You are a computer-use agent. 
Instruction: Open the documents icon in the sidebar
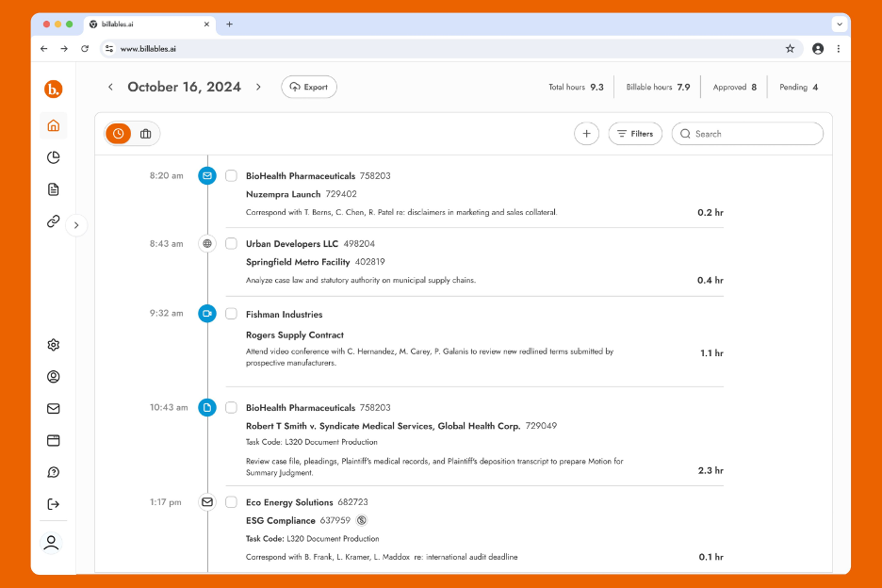click(53, 188)
